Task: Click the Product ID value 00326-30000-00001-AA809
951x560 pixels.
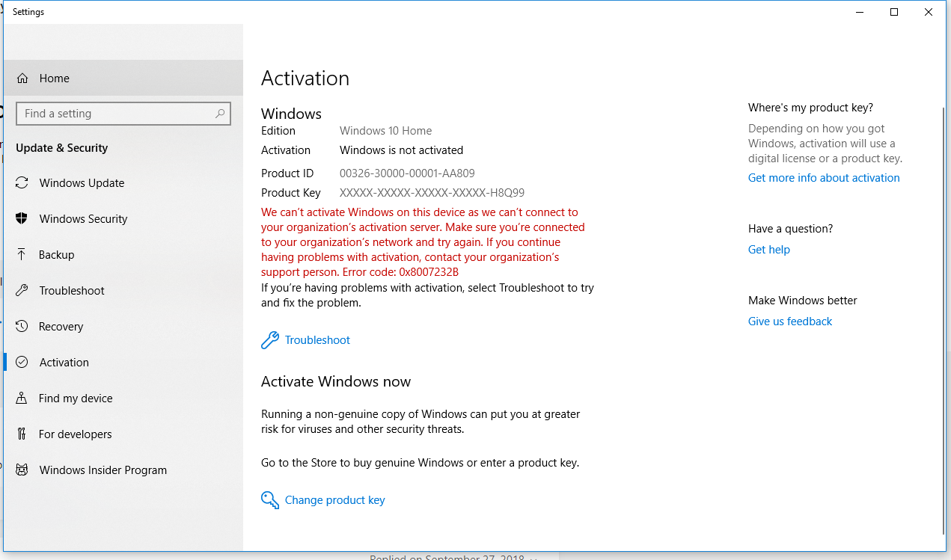Action: 407,173
